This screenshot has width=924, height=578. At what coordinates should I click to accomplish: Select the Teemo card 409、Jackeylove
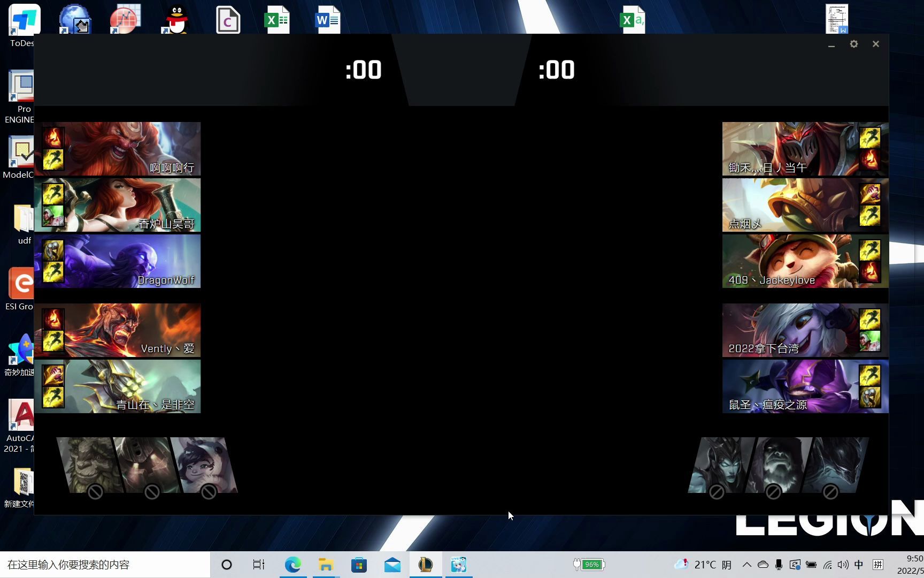(805, 261)
